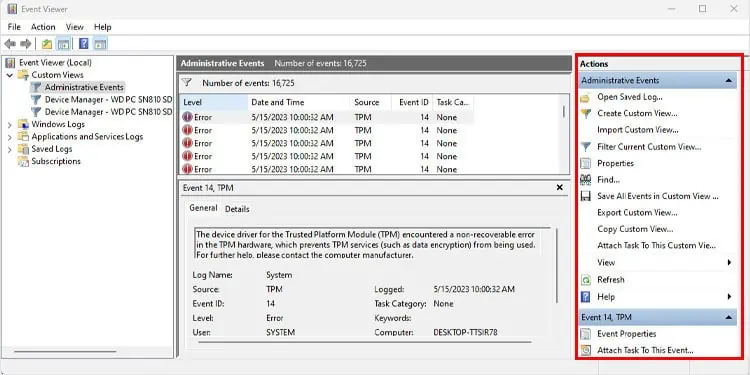The image size is (750, 375).
Task: Collapse the Administrative Events actions section
Action: 728,81
